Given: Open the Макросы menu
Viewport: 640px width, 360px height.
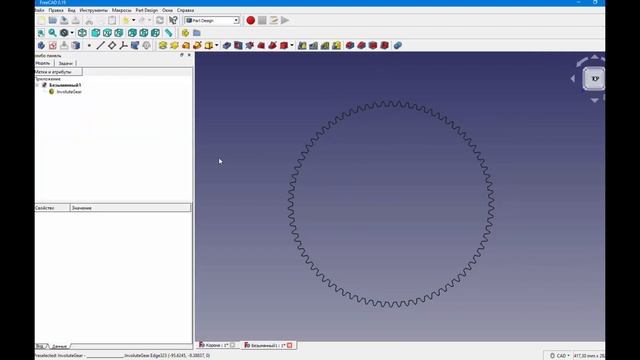Looking at the screenshot, I should [x=122, y=10].
